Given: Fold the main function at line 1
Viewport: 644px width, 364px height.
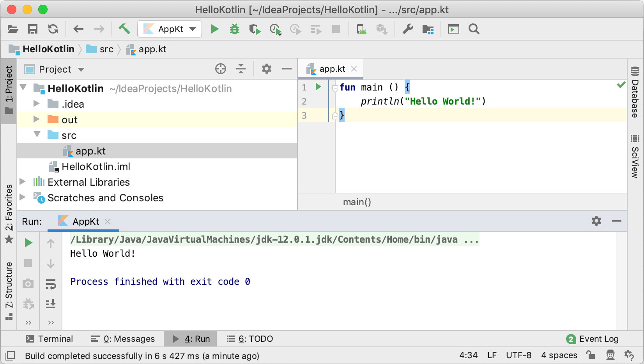Looking at the screenshot, I should tap(335, 88).
